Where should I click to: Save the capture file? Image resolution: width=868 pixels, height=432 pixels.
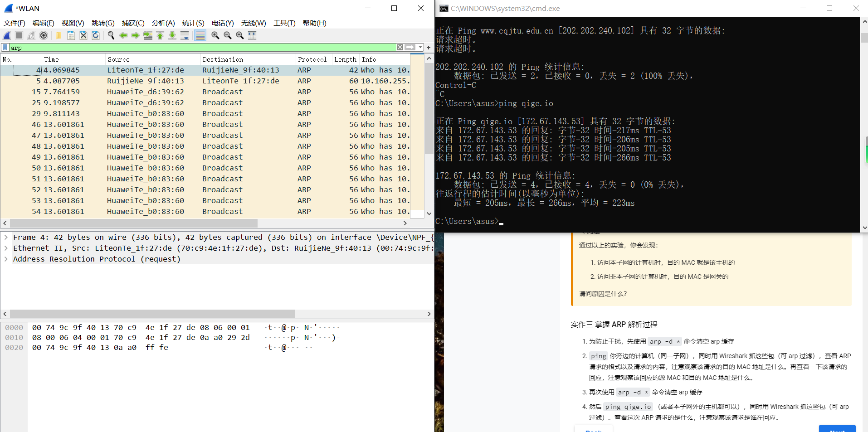[71, 35]
